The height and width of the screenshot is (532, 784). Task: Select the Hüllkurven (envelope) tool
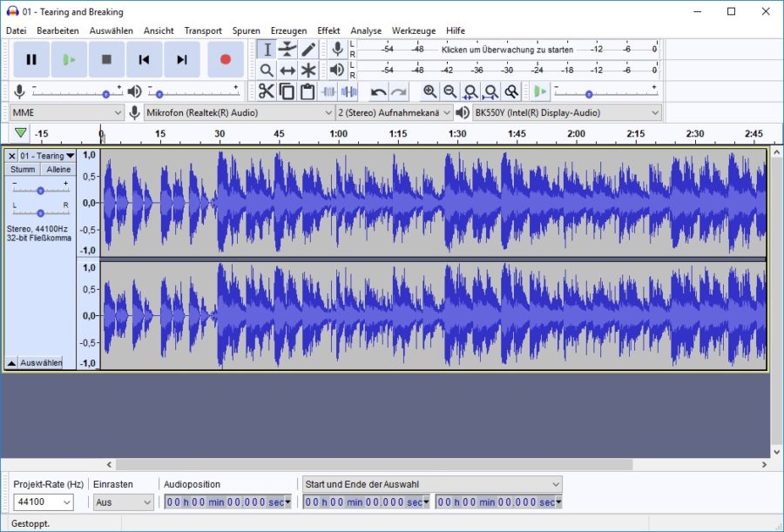pyautogui.click(x=287, y=50)
